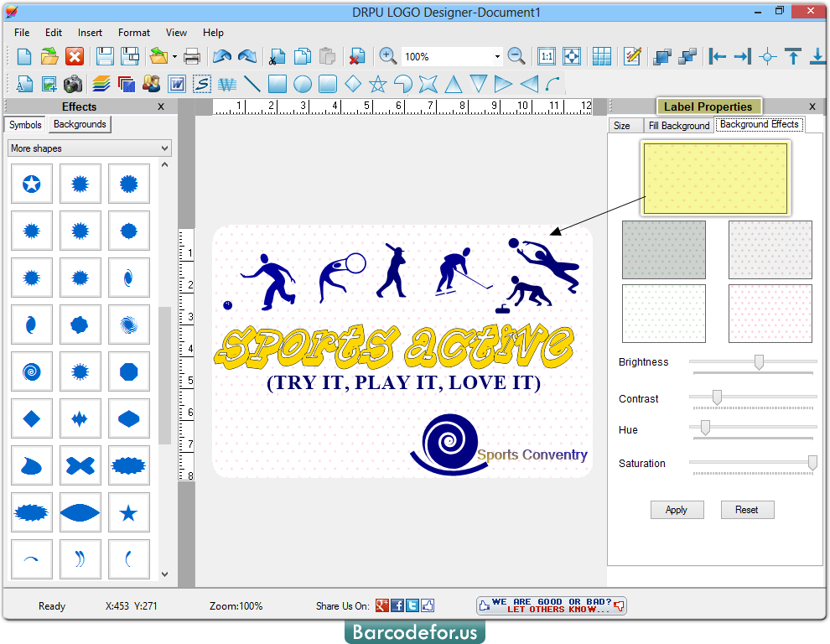The image size is (830, 644).
Task: Share the app on Facebook
Action: pos(396,605)
